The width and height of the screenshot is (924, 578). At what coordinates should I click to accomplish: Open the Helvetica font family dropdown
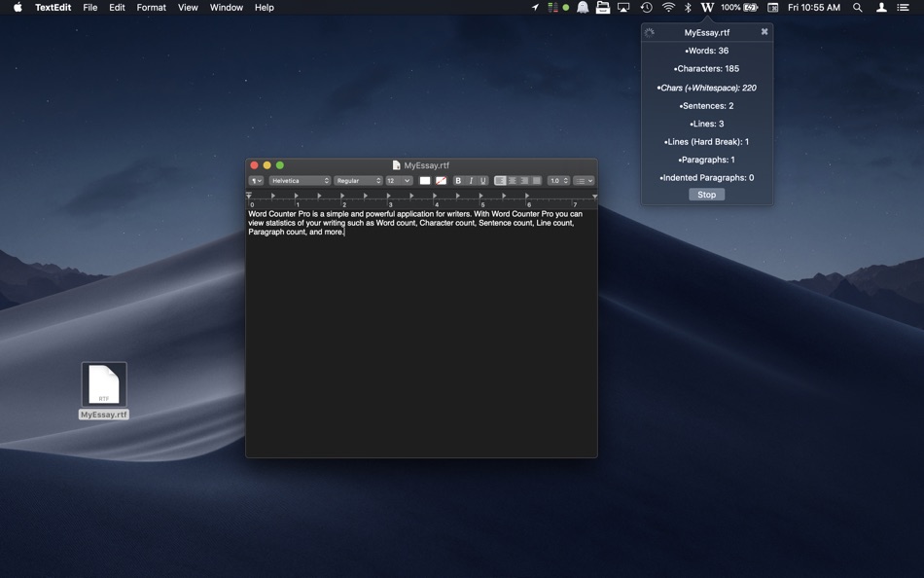click(x=300, y=180)
